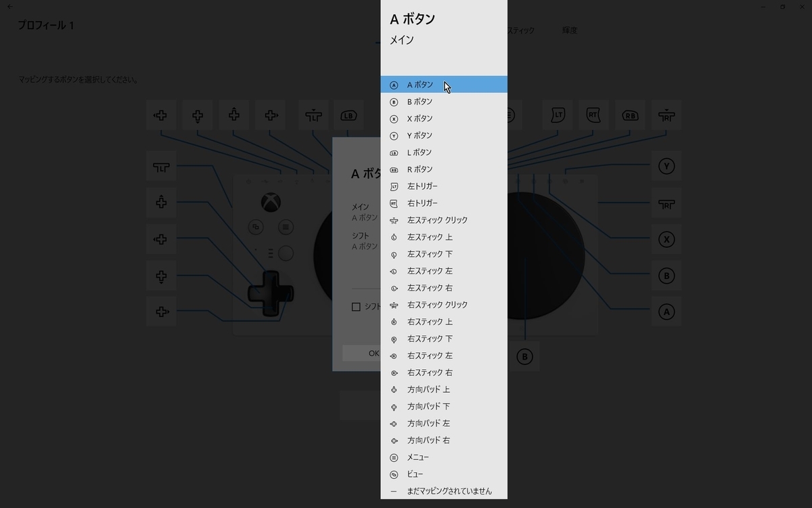Pick '方向パッド 右' from list
Viewport: 812px width, 508px height.
[444, 440]
